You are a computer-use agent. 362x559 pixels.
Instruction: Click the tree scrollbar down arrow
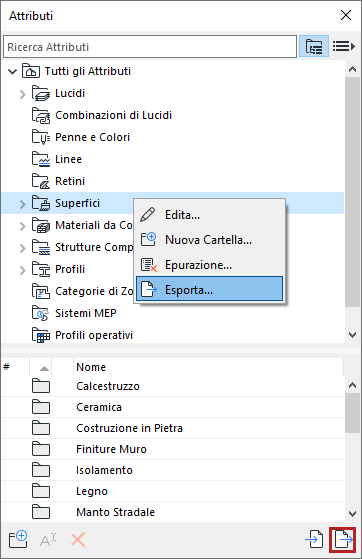click(352, 335)
